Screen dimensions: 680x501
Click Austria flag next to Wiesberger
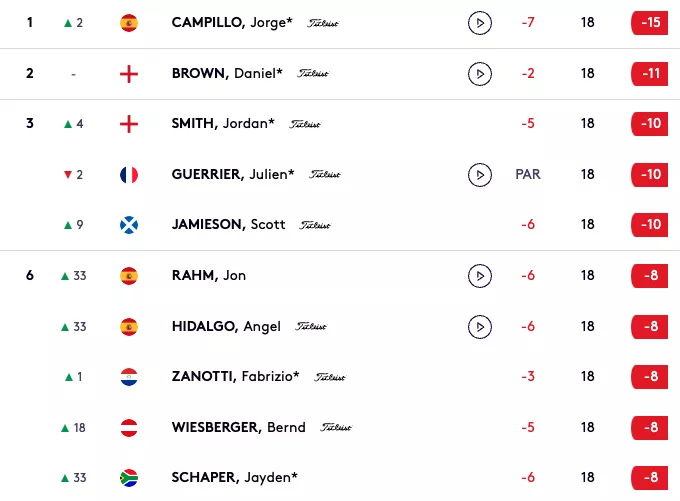click(129, 428)
